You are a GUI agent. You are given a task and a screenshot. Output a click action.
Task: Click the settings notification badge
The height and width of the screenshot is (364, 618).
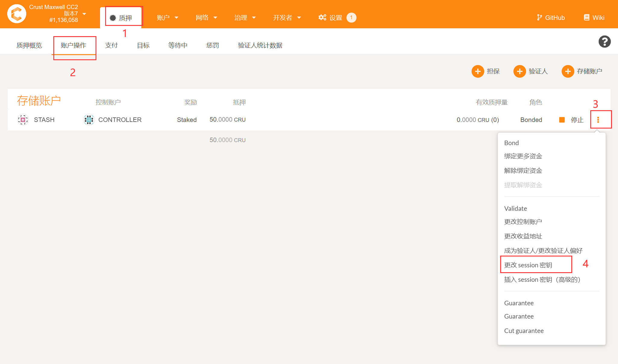point(351,17)
